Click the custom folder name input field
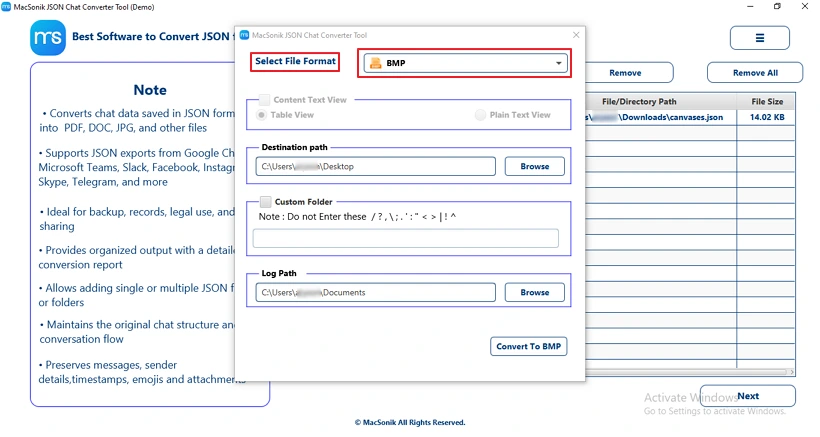This screenshot has width=820, height=437. tap(406, 238)
